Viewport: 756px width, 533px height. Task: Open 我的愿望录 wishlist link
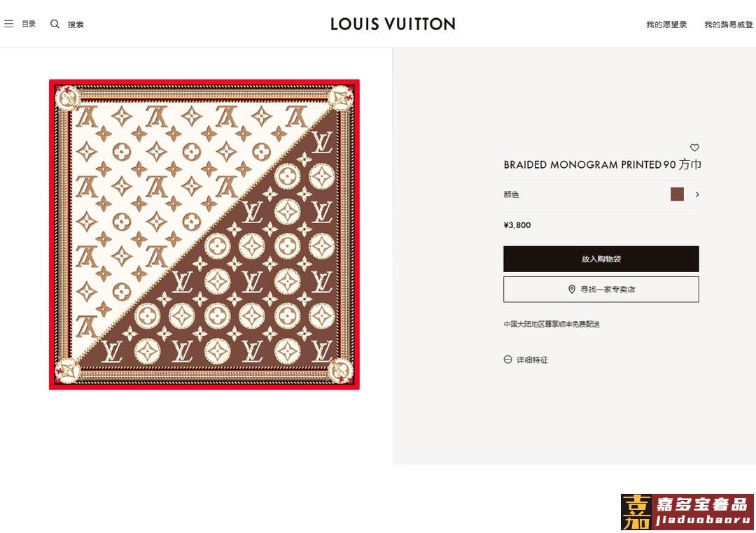coord(666,24)
